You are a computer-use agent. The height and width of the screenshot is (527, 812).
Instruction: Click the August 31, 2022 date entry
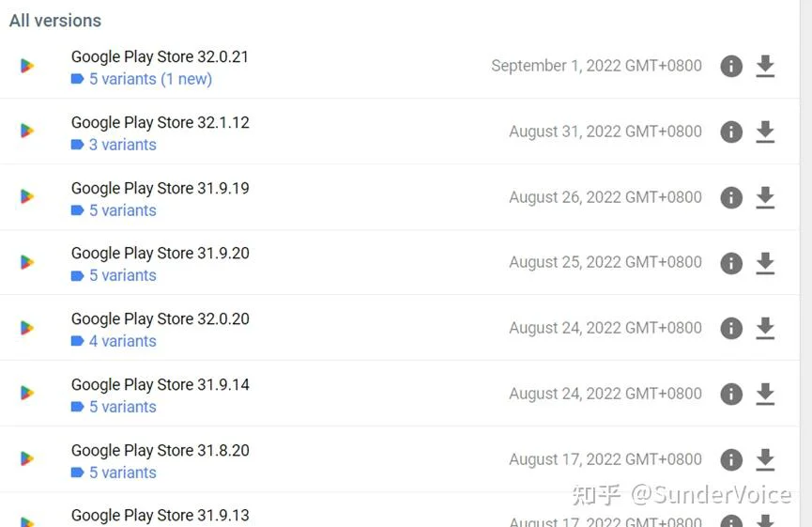605,132
